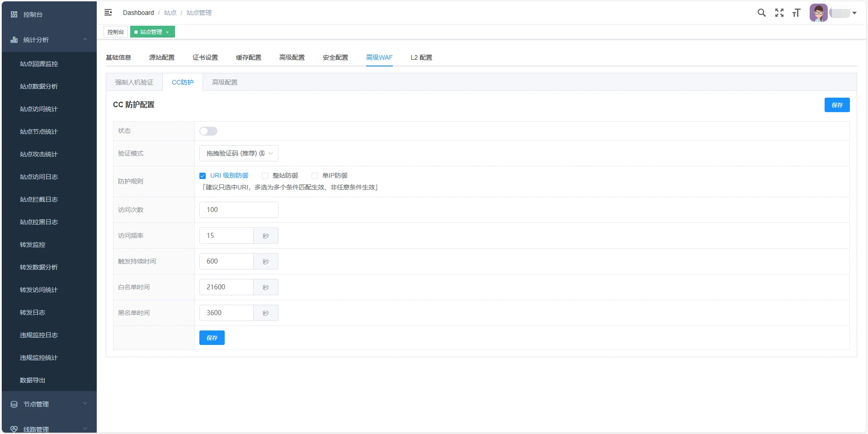868x434 pixels.
Task: Click the 节点管理 database icon
Action: (14, 404)
